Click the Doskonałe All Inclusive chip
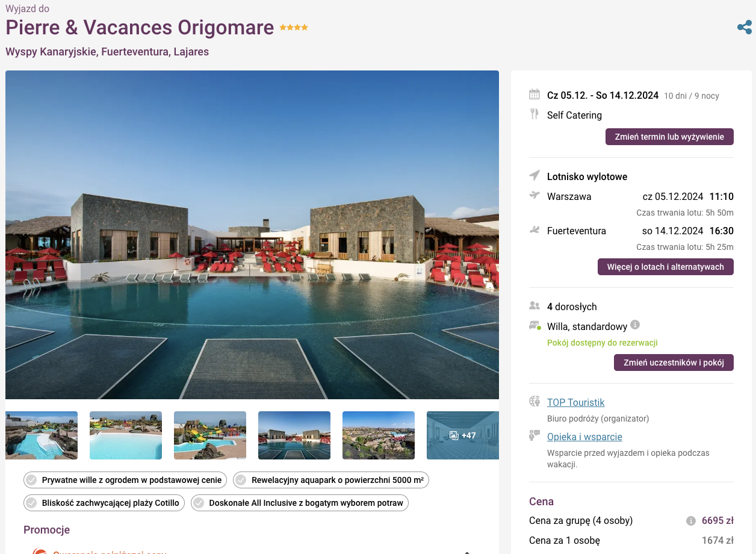Viewport: 756px width, 554px height. 300,503
